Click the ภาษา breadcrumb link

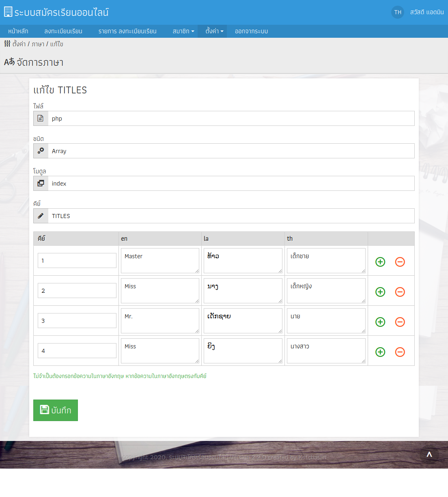38,44
